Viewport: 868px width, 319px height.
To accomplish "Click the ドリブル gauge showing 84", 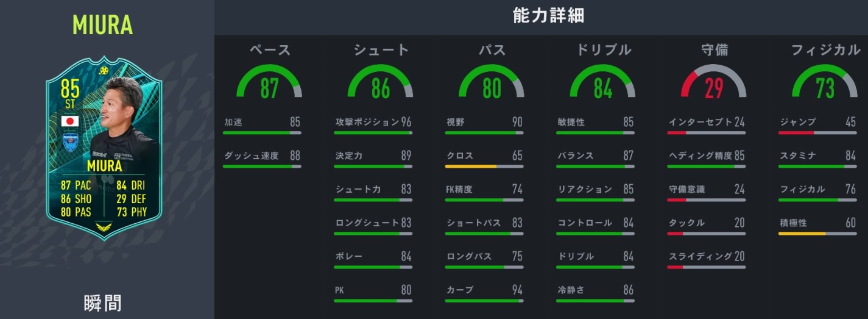I will pos(602,82).
